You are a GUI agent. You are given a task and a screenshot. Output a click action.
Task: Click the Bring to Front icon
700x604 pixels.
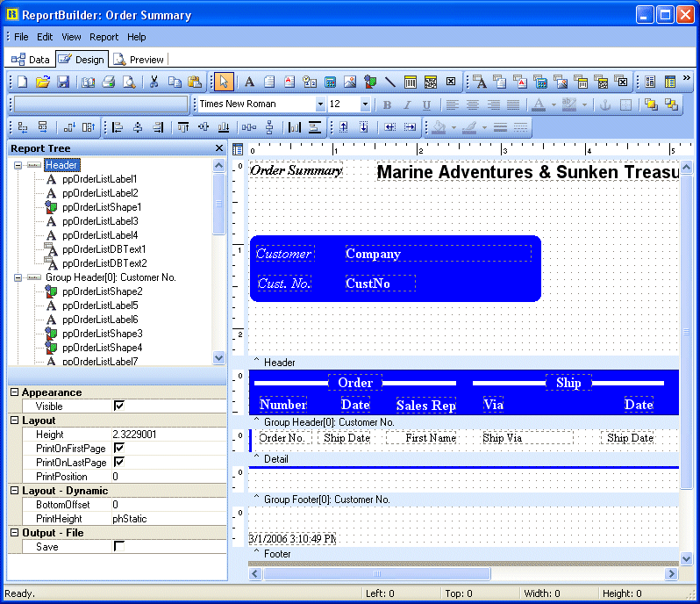tap(651, 104)
